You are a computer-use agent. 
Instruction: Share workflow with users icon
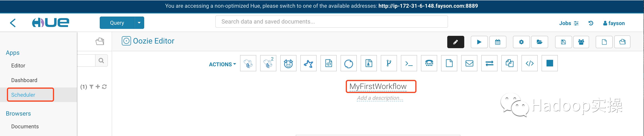click(581, 42)
